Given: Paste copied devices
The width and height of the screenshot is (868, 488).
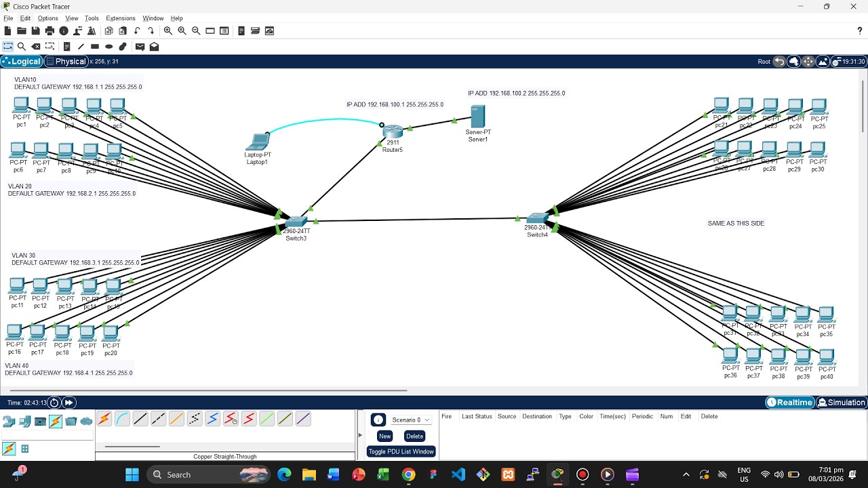Looking at the screenshot, I should point(123,30).
